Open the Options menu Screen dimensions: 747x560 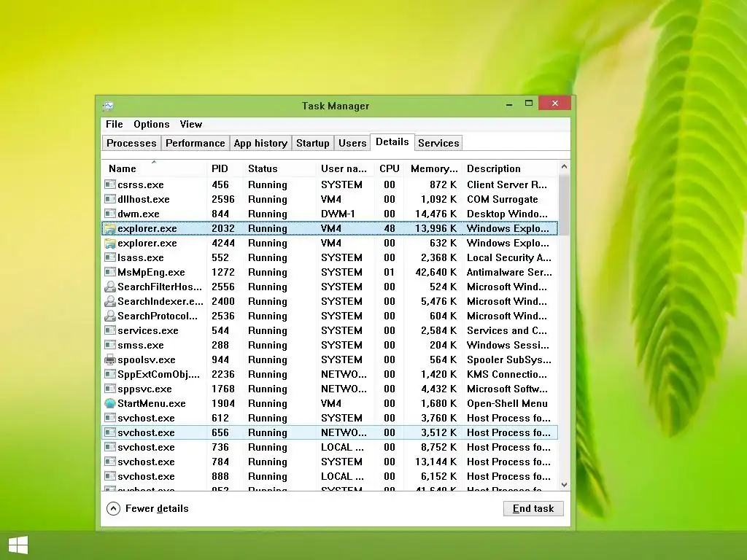(152, 124)
